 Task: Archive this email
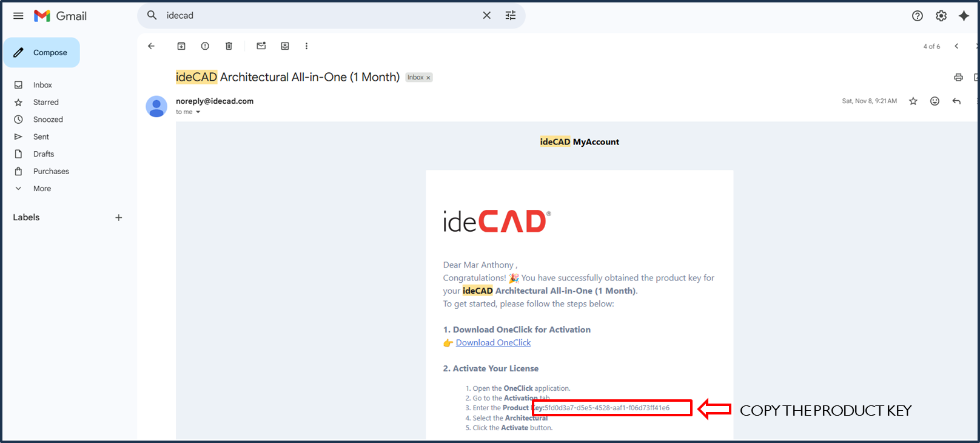click(x=181, y=46)
